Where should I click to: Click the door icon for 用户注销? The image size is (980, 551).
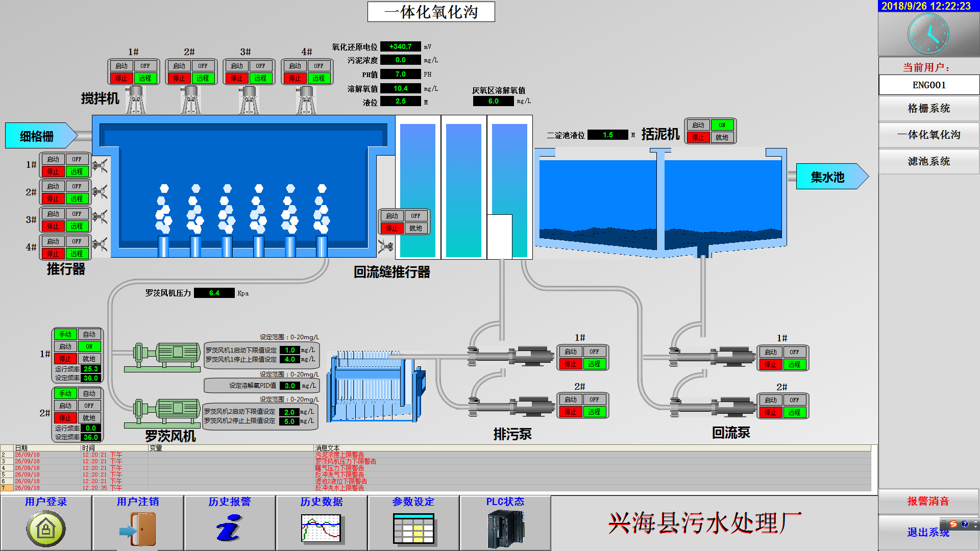[138, 530]
